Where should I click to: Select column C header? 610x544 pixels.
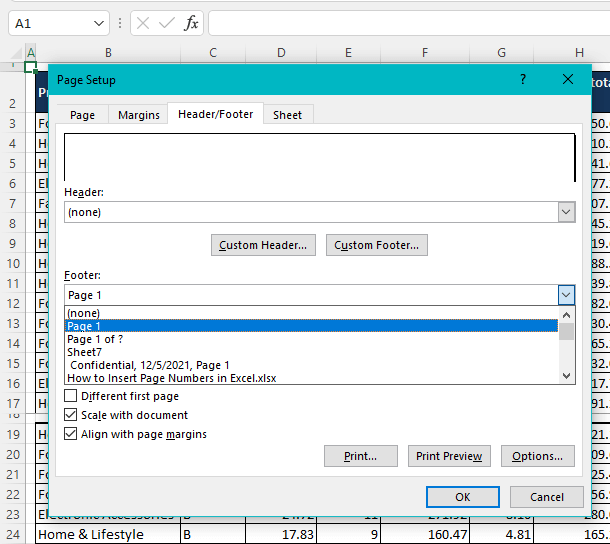coord(213,53)
